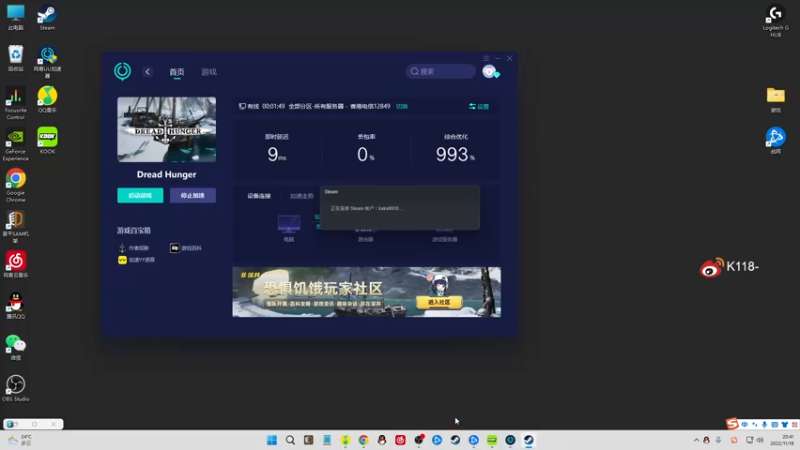Open the Steam desktop shortcut
This screenshot has height=450, width=800.
tap(47, 17)
